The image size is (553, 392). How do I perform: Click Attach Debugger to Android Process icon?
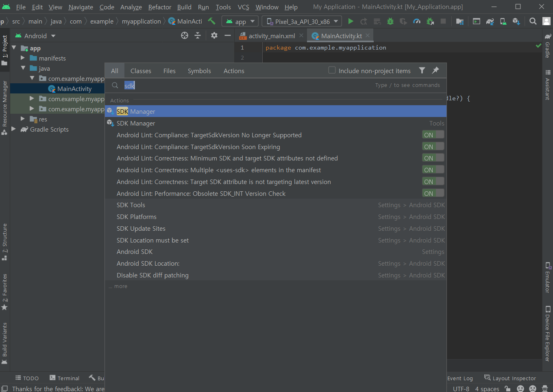pos(430,21)
